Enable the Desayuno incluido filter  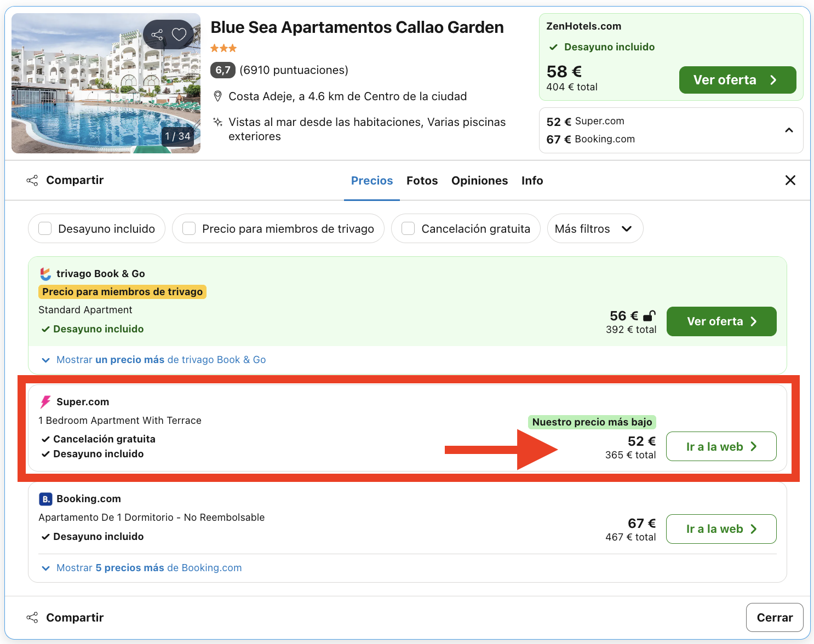pos(44,228)
